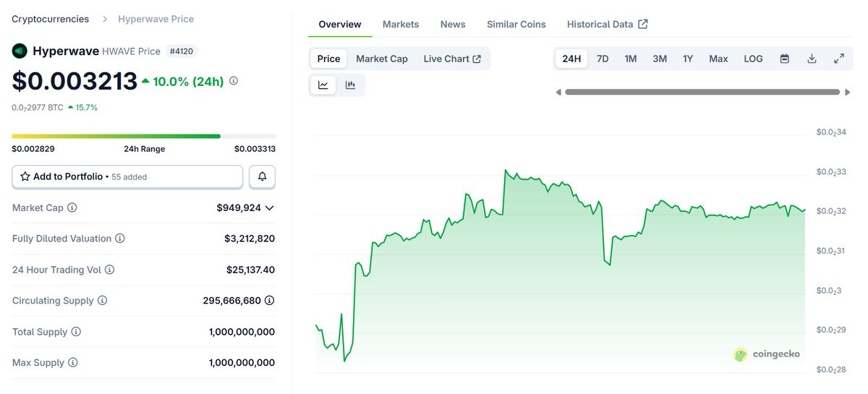The image size is (868, 394).
Task: Click the $0.003313 range high value
Action: point(255,149)
